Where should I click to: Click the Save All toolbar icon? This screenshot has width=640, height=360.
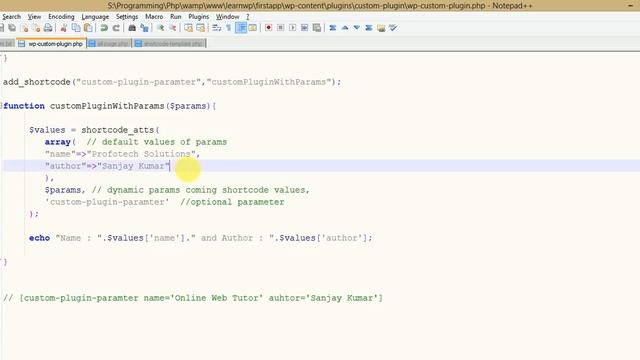point(12,28)
